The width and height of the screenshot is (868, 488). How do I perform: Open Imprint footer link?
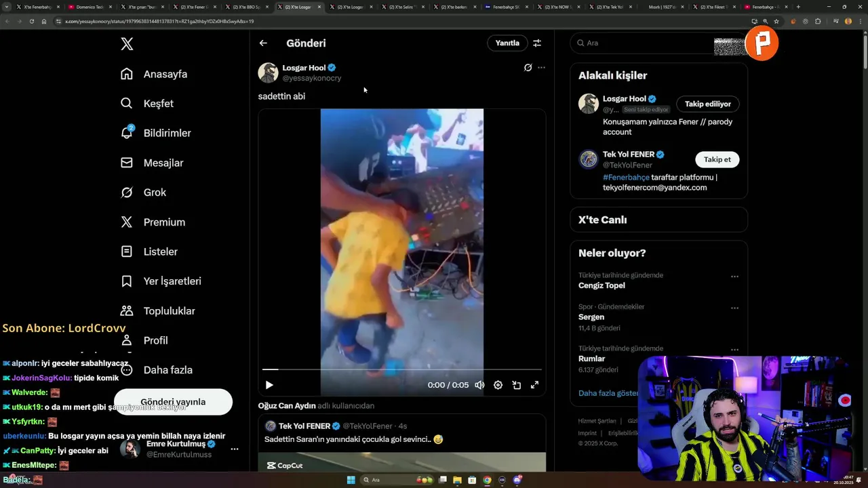(587, 432)
